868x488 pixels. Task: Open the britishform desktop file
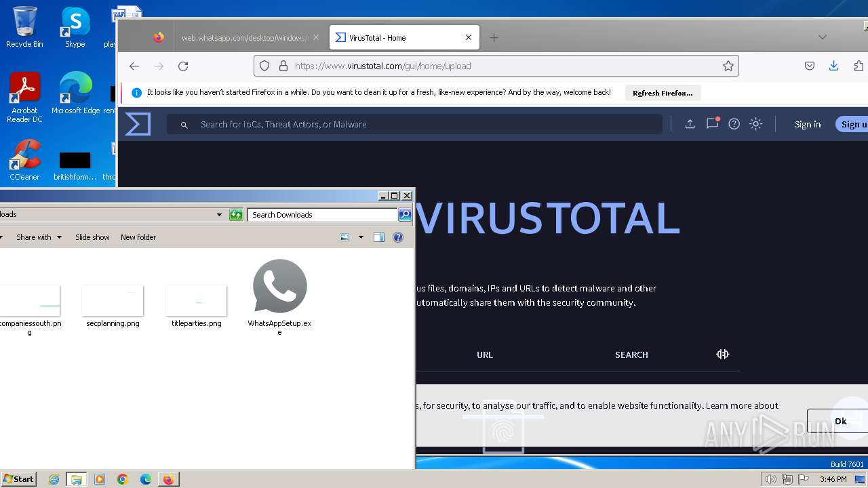tap(75, 165)
